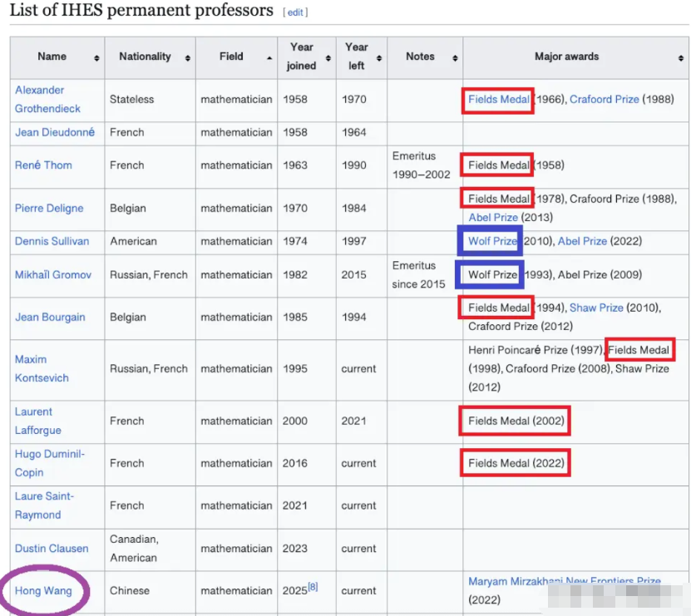Click year joined 1958 in Grothendieck row
The height and width of the screenshot is (616, 691).
[x=295, y=99]
